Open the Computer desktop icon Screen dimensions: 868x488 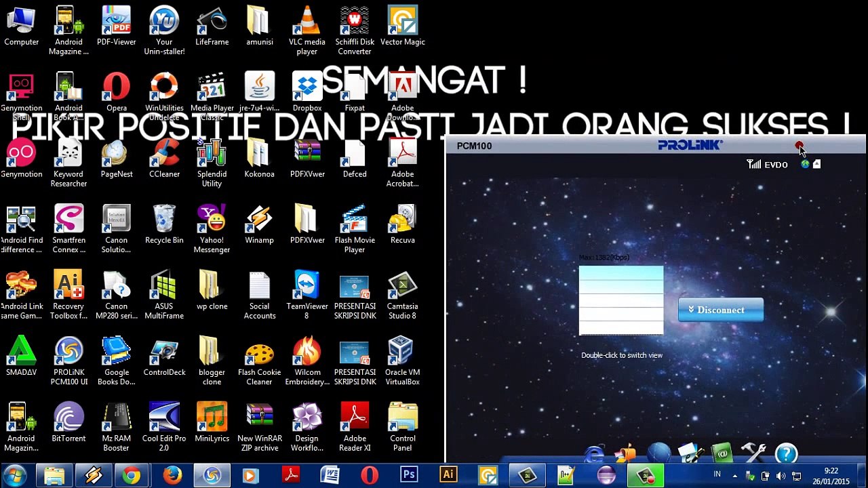[21, 26]
